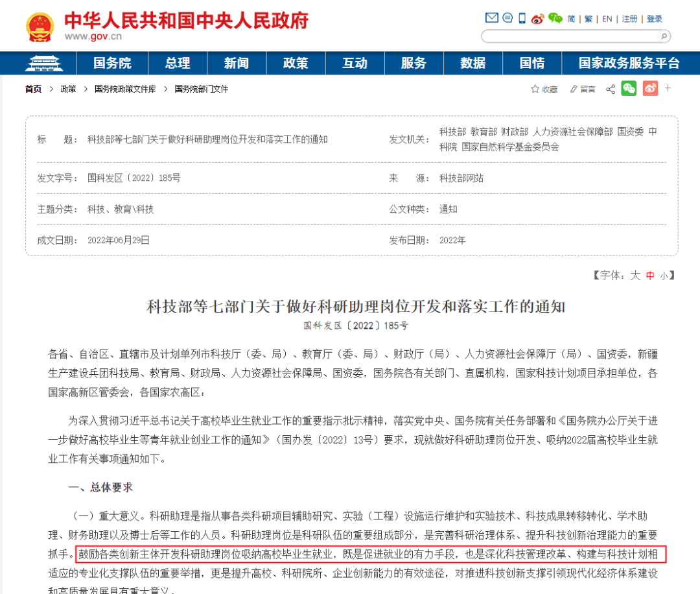Click the share network icon near 留言
The width and height of the screenshot is (700, 594).
tap(610, 89)
